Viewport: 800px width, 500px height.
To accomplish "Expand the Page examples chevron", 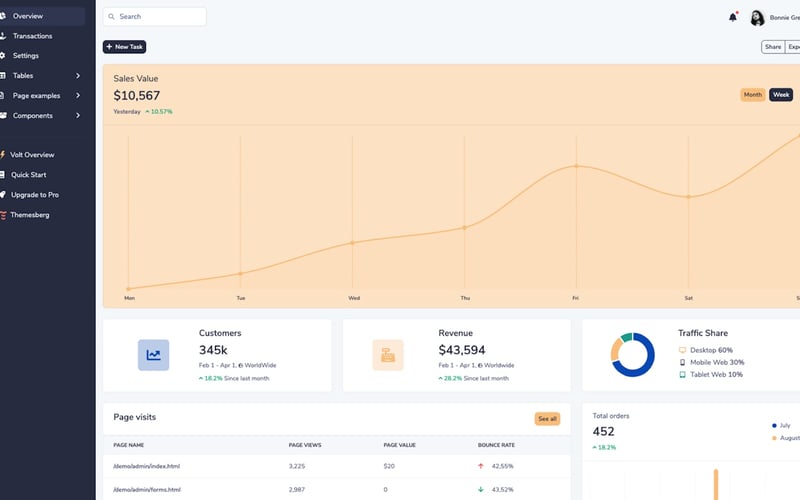I will pyautogui.click(x=78, y=95).
